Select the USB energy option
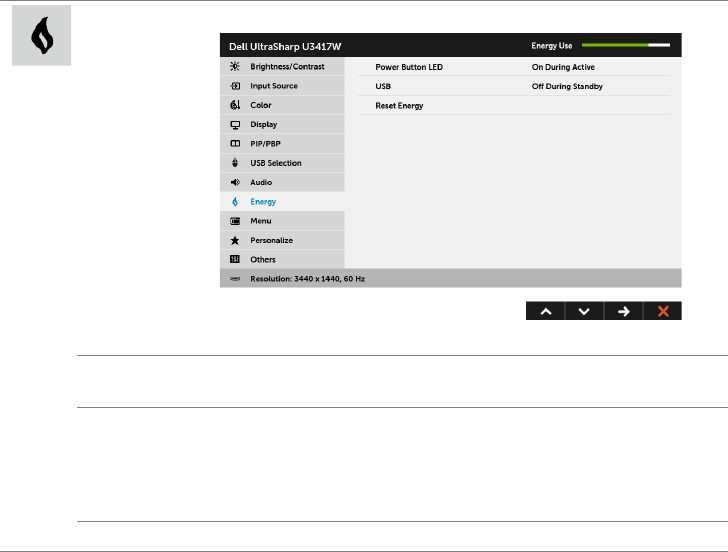The image size is (728, 552). 383,86
